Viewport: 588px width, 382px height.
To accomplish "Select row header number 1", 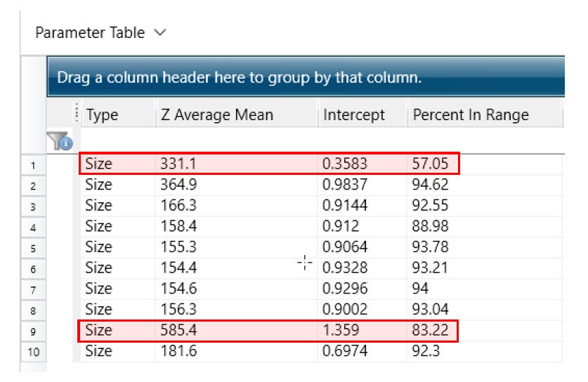I will 33,166.
